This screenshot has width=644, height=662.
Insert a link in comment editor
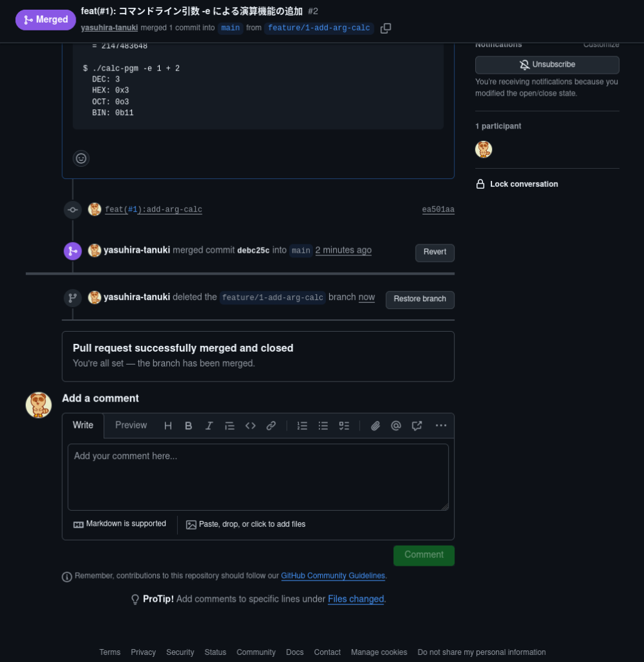(x=271, y=425)
